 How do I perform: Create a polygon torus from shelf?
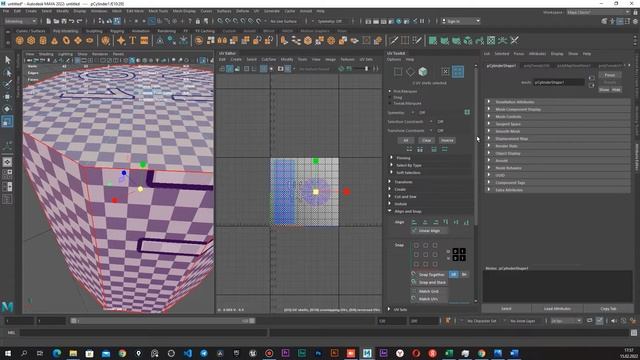pos(66,40)
